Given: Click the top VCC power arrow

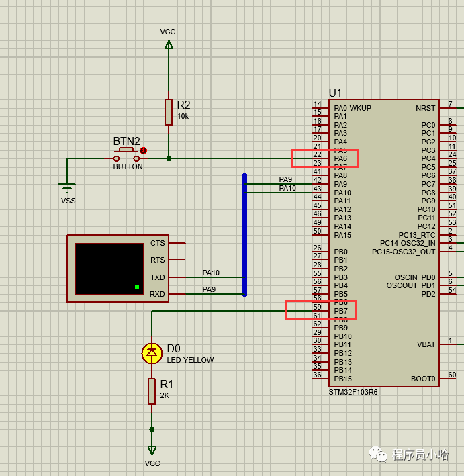Looking at the screenshot, I should click(x=169, y=45).
